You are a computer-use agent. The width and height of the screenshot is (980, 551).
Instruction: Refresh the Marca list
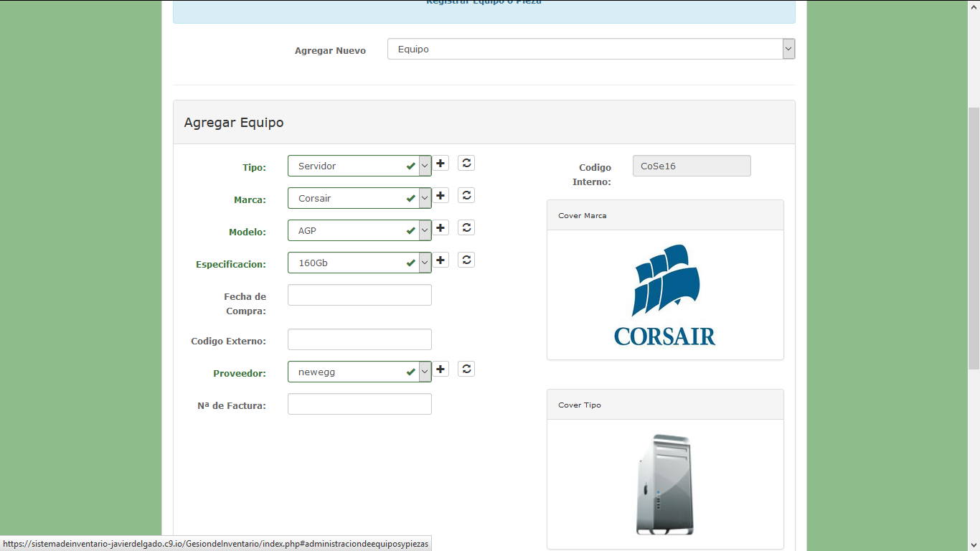point(466,195)
